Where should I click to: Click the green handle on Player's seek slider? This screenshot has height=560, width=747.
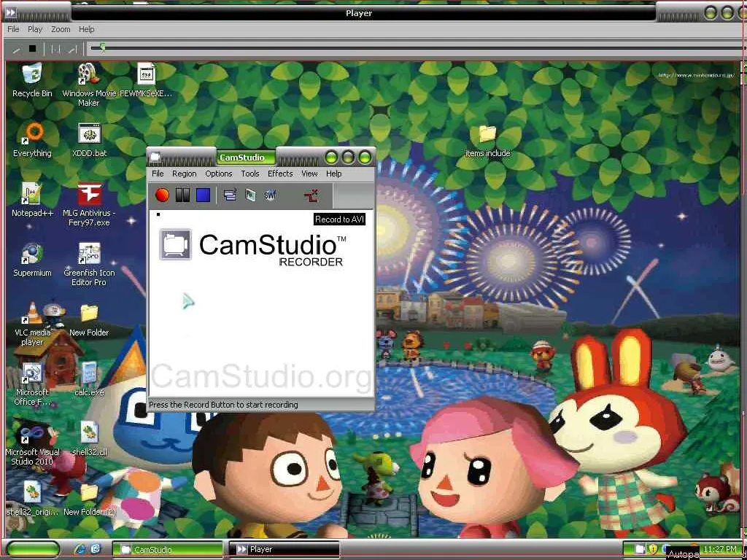[x=102, y=47]
